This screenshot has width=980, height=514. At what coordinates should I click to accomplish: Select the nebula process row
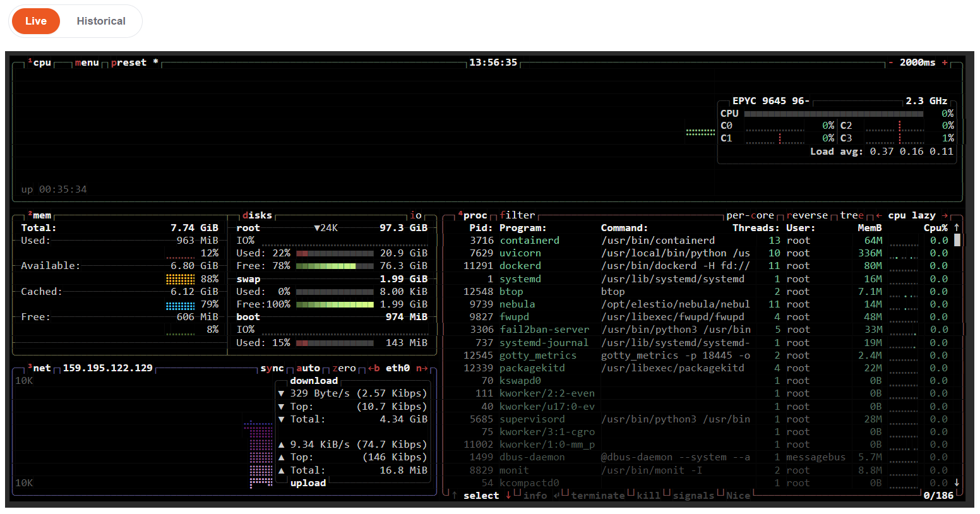point(698,304)
